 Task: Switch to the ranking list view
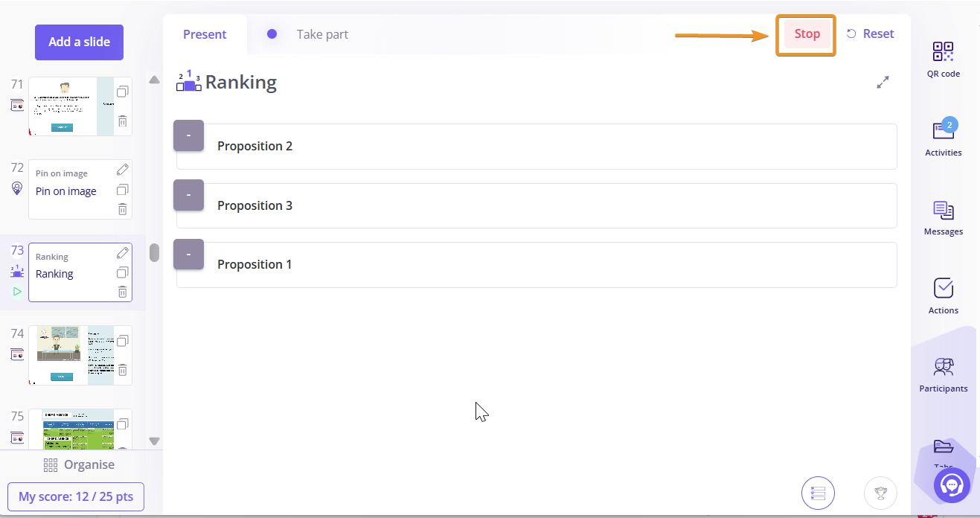(x=818, y=493)
